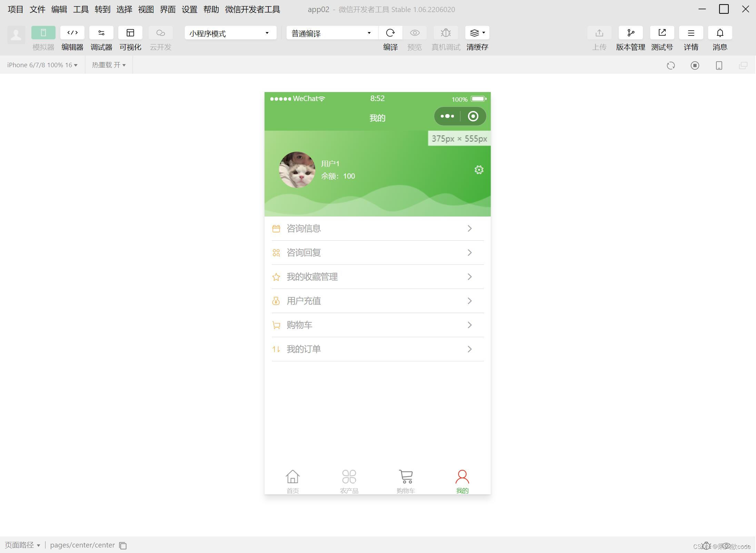Switch to the 农产品 tab in the mini program

349,480
